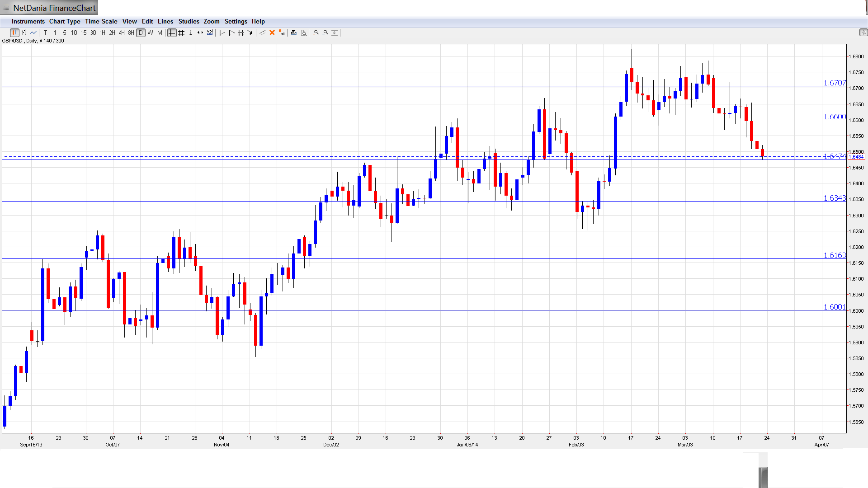Click the zoom in magnifier icon

coord(316,33)
